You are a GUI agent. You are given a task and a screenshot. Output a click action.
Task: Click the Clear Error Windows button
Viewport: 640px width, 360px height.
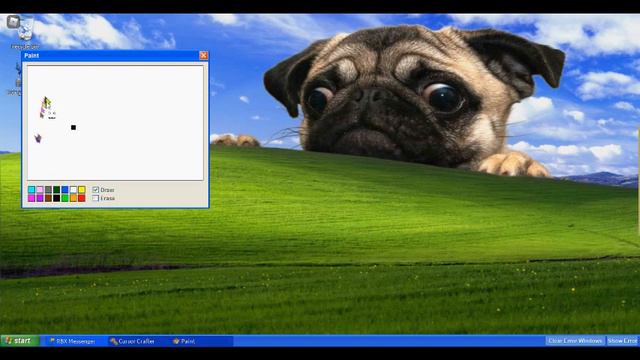[575, 341]
